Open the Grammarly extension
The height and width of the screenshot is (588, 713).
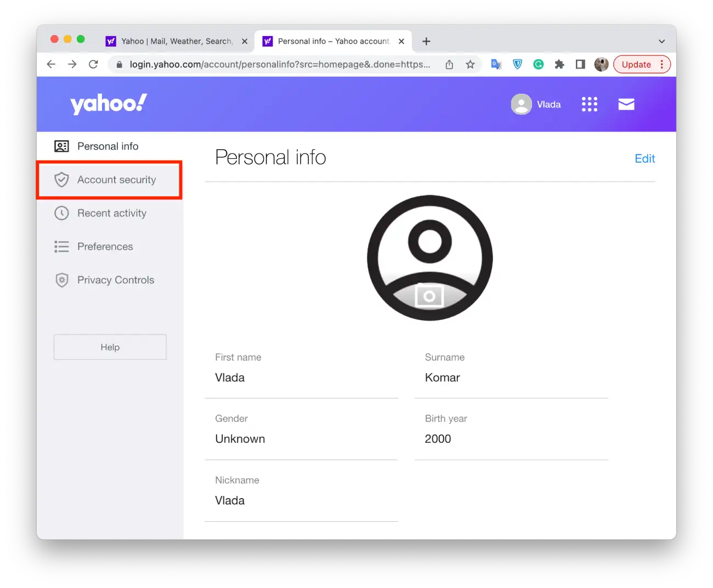[x=539, y=64]
